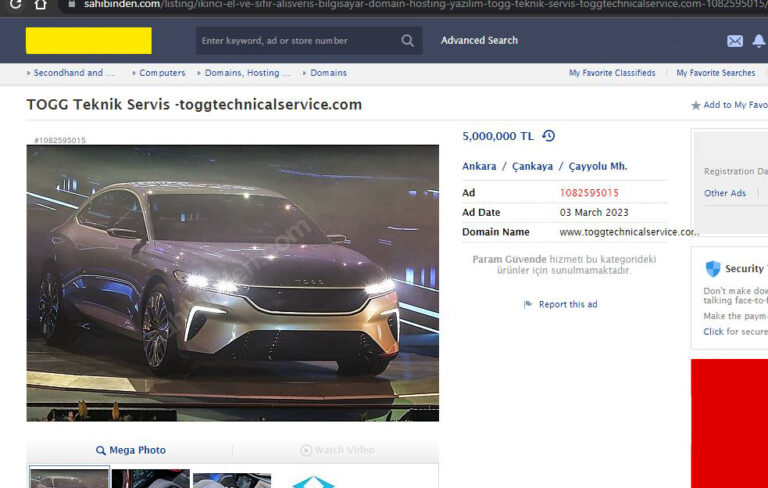Click the browser home icon

point(41,4)
